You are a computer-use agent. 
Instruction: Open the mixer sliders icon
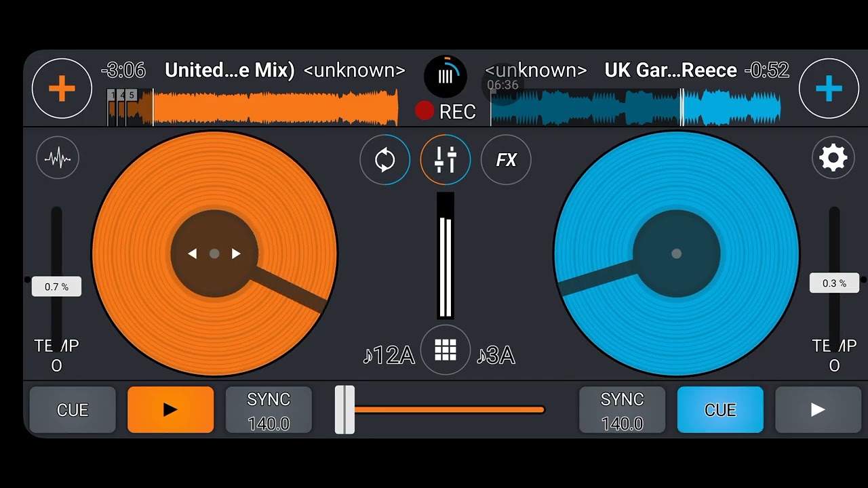(446, 160)
